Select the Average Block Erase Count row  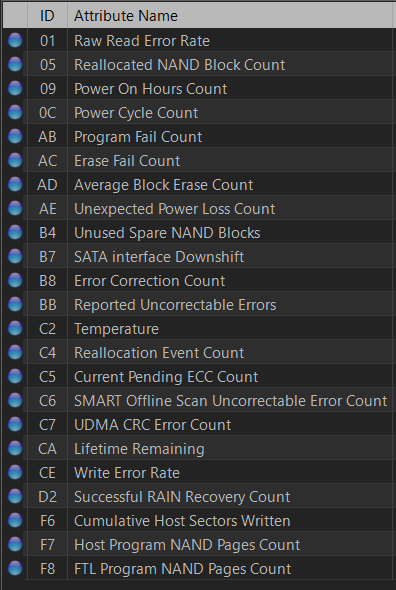tap(198, 184)
